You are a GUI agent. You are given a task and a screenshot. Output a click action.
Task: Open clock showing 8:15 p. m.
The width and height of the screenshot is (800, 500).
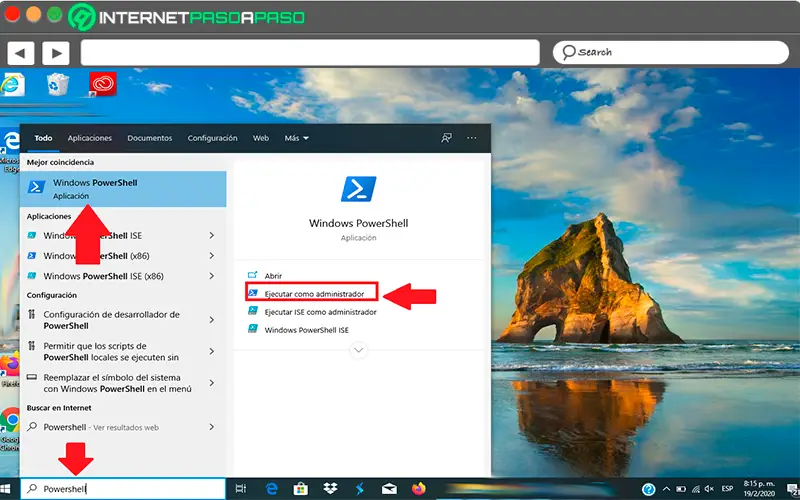759,488
